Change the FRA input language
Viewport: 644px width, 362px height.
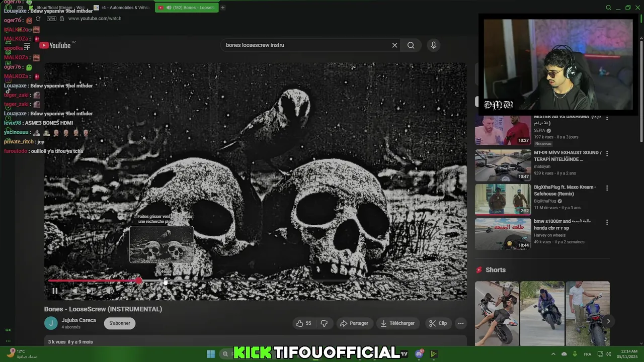pos(587,354)
